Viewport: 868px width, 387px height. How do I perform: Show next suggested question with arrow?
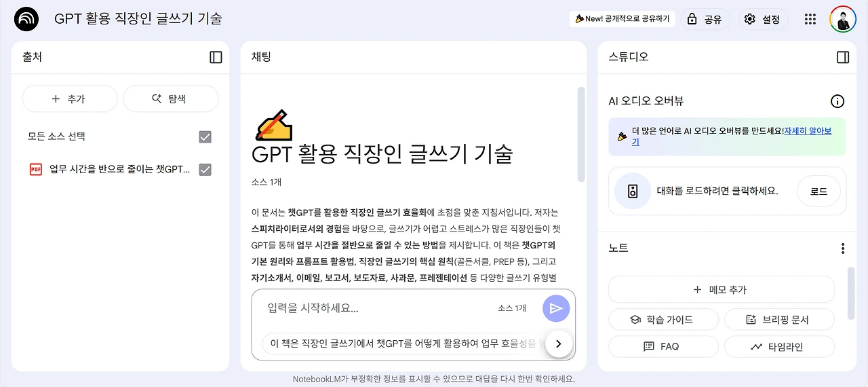coord(559,344)
